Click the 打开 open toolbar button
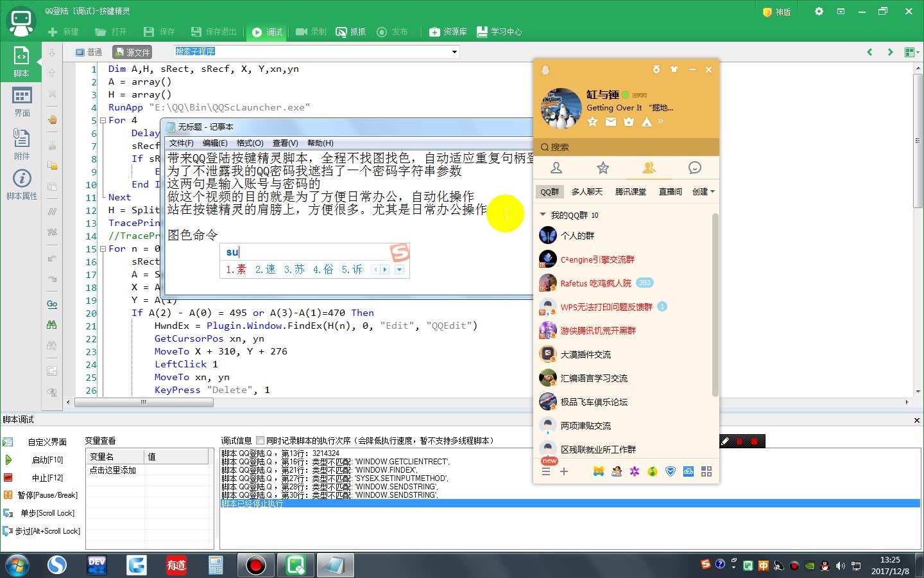The image size is (924, 578). (x=111, y=31)
